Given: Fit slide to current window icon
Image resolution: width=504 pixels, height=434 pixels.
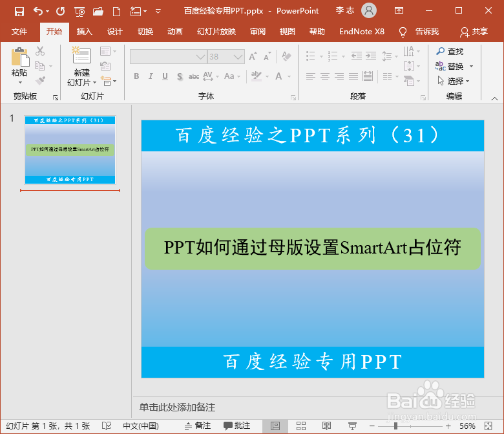Looking at the screenshot, I should click(x=488, y=426).
